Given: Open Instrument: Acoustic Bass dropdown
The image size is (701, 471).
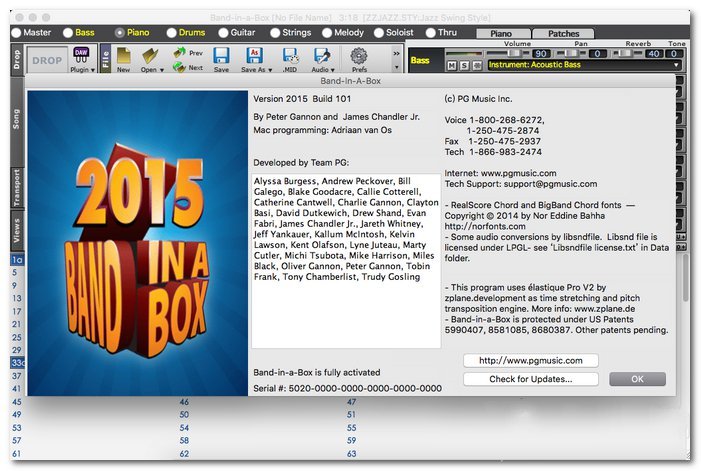Looking at the screenshot, I should point(584,65).
